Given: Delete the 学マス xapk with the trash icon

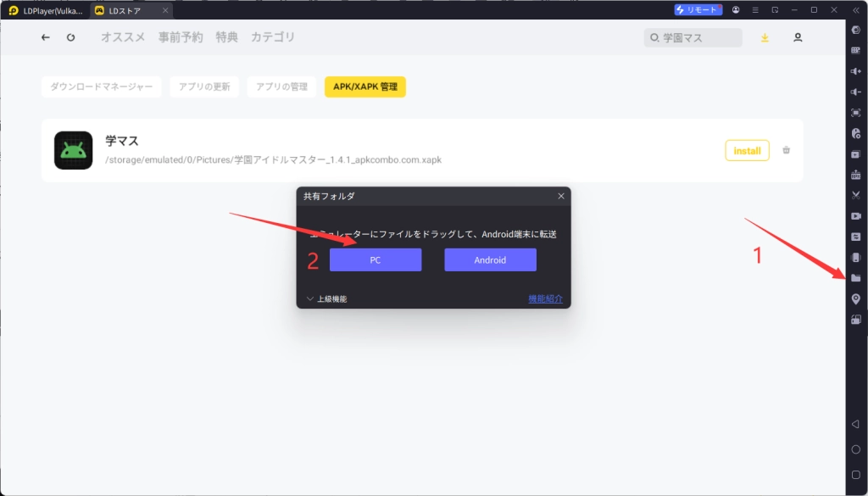Looking at the screenshot, I should (786, 151).
